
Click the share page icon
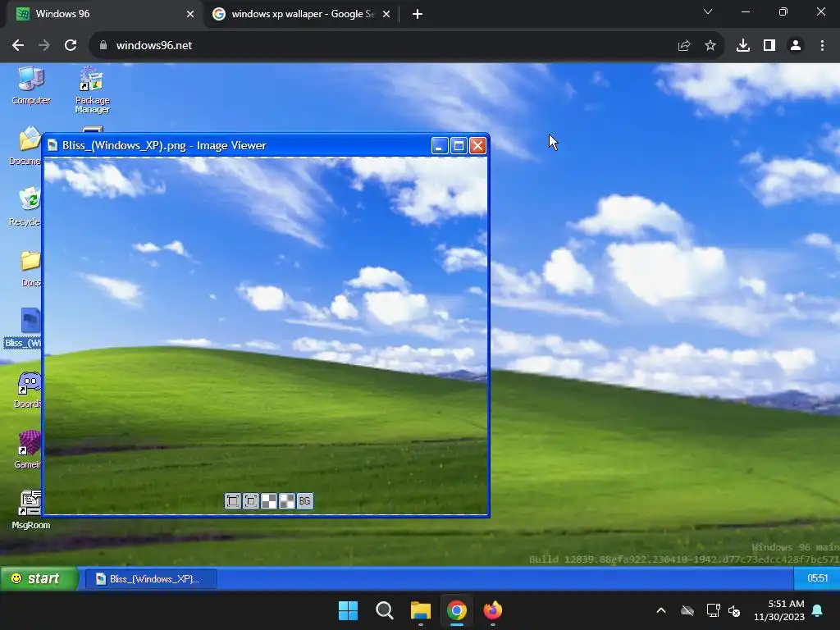click(x=684, y=46)
